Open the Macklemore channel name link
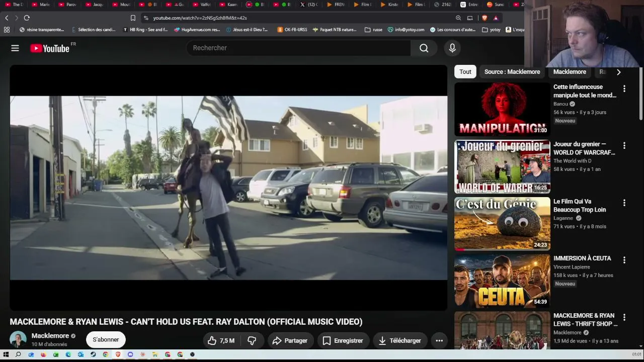The width and height of the screenshot is (644, 362). 50,335
